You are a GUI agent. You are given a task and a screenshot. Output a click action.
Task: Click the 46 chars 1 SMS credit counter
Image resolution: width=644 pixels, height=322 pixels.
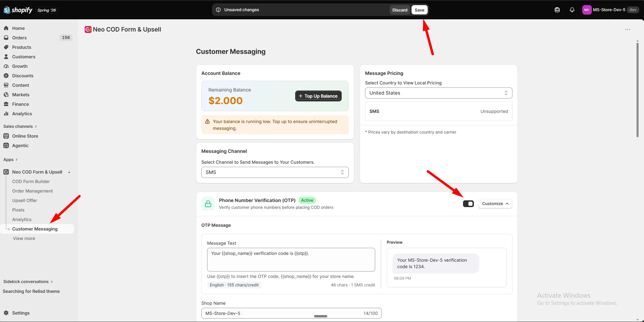tap(353, 285)
